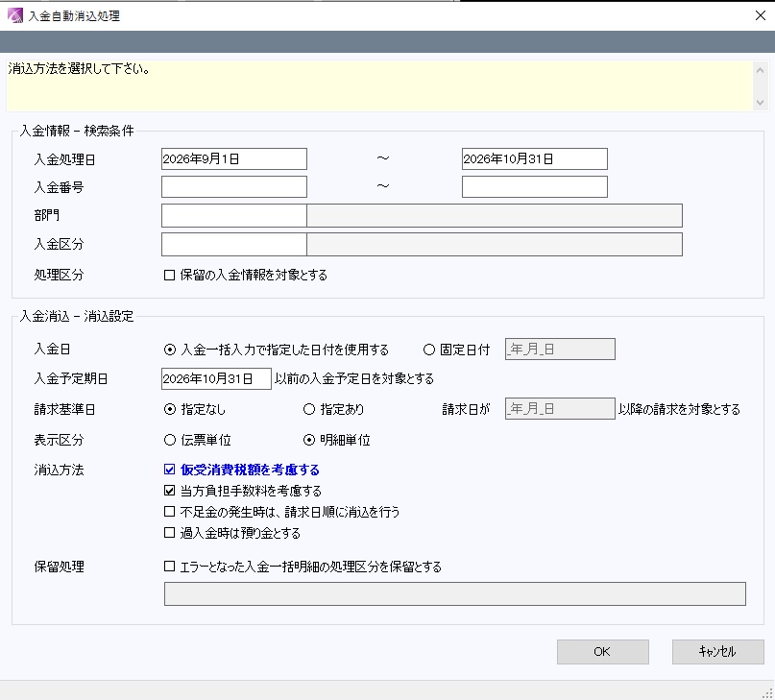Click the 請求日が date field
Viewport: 775px width, 700px height.
560,409
